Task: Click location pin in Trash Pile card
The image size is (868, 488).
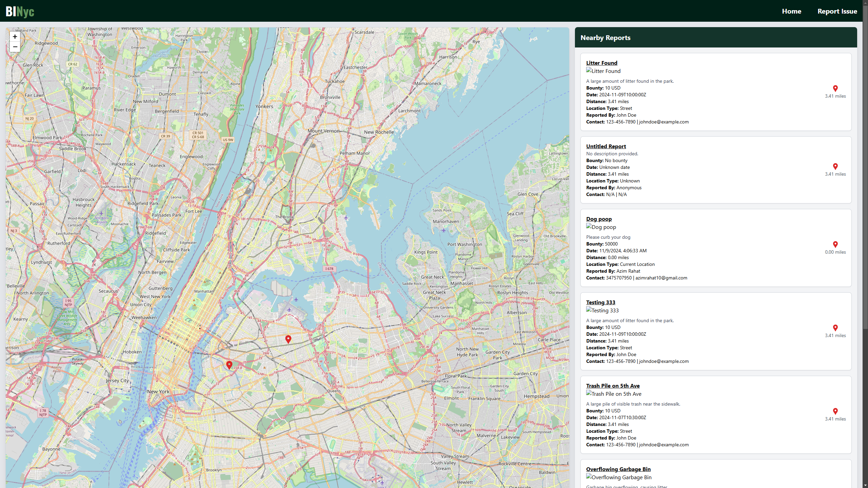Action: 835,411
